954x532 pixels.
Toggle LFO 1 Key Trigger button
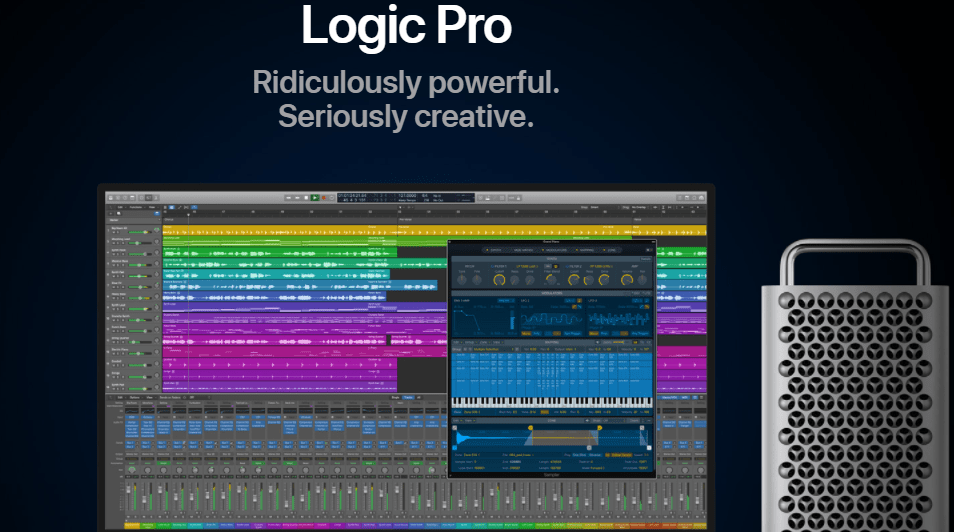(x=572, y=334)
